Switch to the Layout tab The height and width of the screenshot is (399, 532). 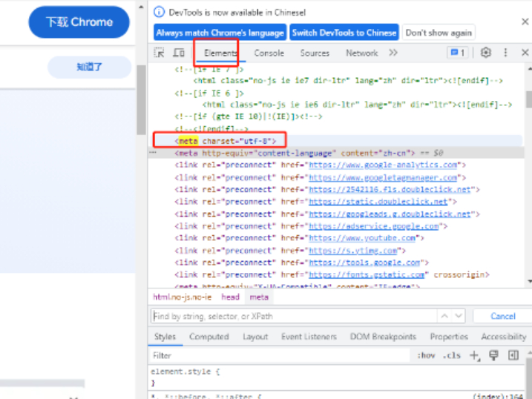[255, 337]
